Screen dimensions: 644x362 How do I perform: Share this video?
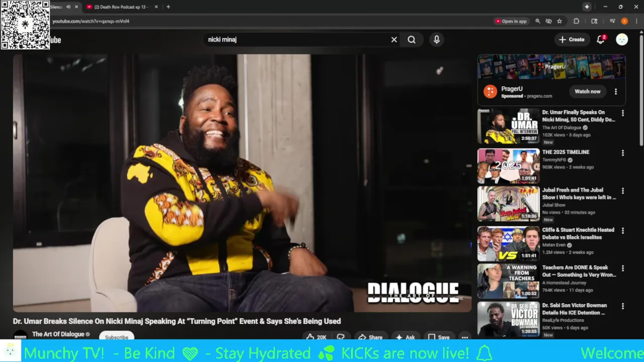(370, 337)
